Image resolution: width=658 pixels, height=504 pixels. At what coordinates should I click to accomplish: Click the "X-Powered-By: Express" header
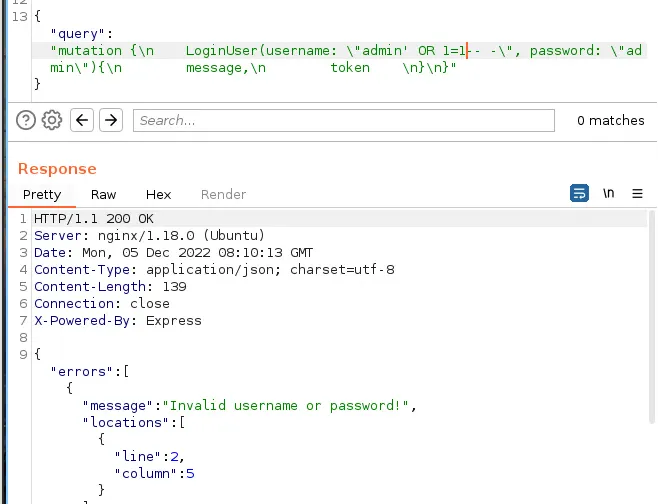pyautogui.click(x=118, y=321)
